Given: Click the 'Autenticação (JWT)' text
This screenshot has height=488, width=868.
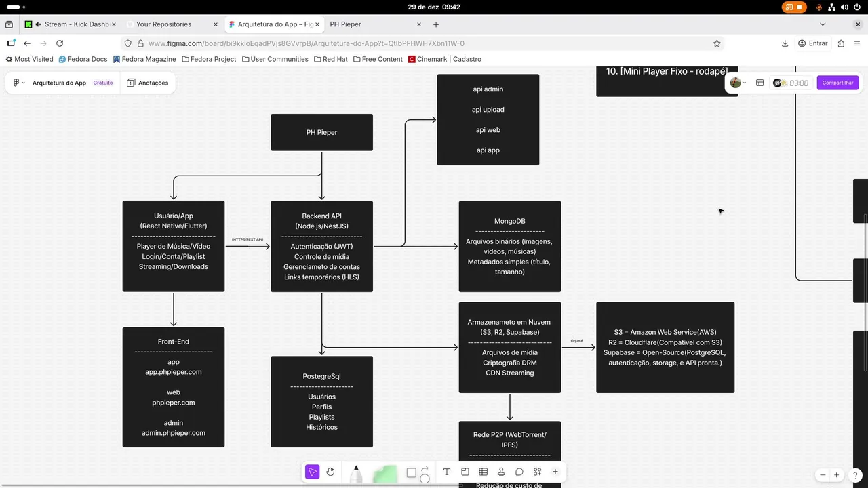Looking at the screenshot, I should pos(321,247).
